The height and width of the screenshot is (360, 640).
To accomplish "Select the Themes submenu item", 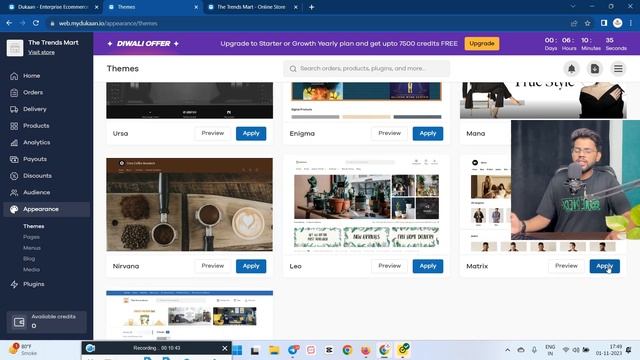I will (33, 226).
